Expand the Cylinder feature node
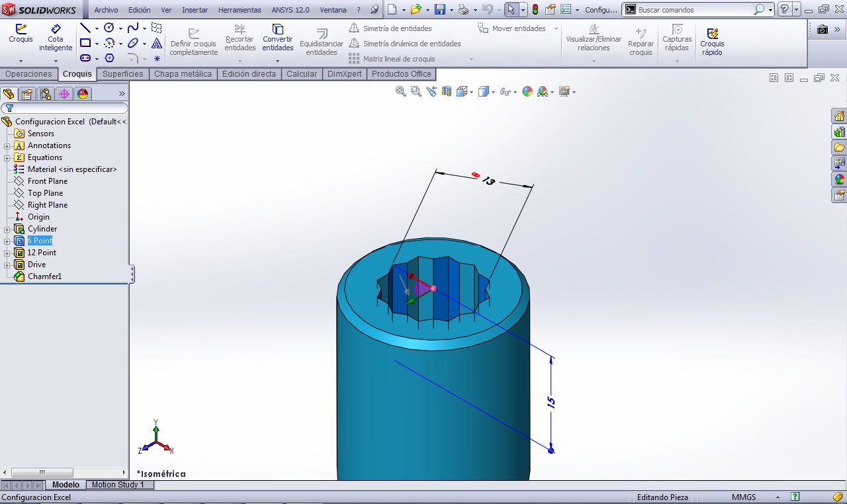 [7, 229]
